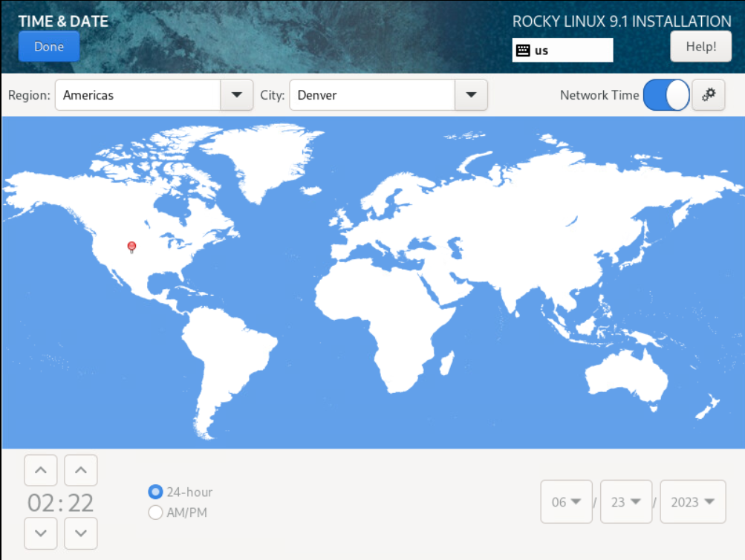Viewport: 745px width, 560px height.
Task: Open the day dropdown showing 23
Action: tap(625, 502)
